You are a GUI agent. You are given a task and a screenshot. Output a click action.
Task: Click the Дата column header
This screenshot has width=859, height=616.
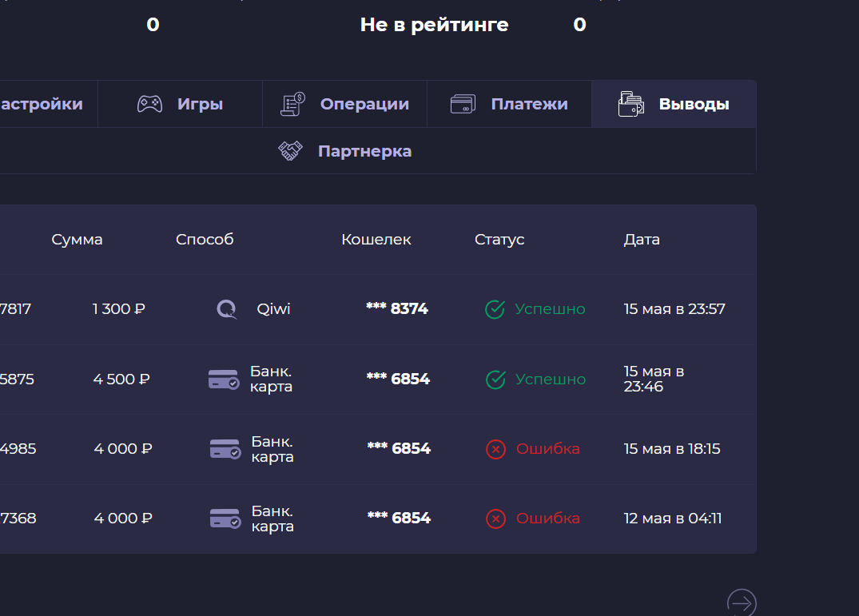coord(642,239)
